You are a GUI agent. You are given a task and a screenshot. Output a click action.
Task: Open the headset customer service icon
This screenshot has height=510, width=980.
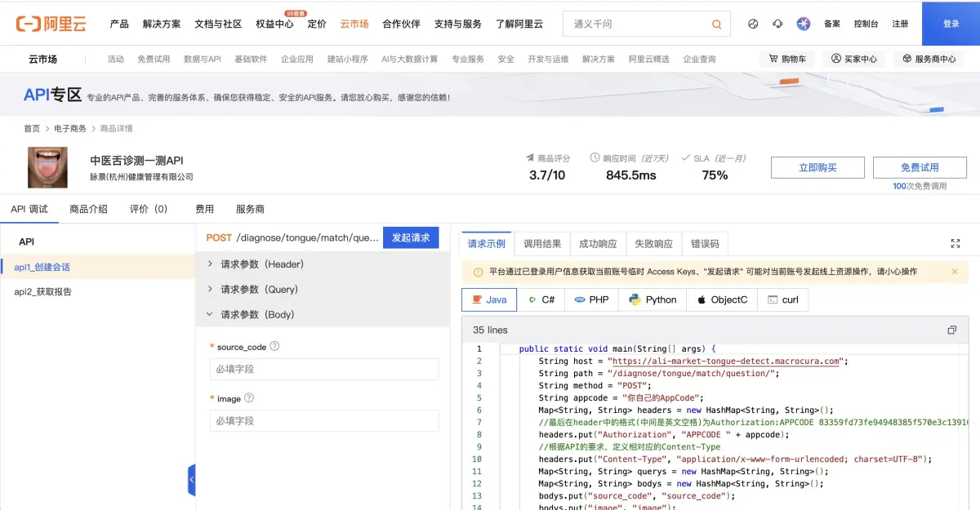[x=777, y=24]
